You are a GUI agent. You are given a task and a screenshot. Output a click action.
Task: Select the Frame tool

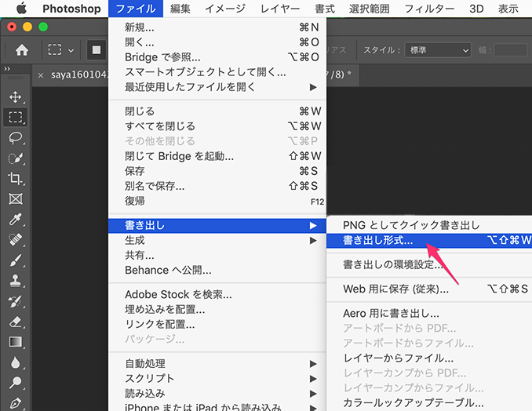[15, 199]
